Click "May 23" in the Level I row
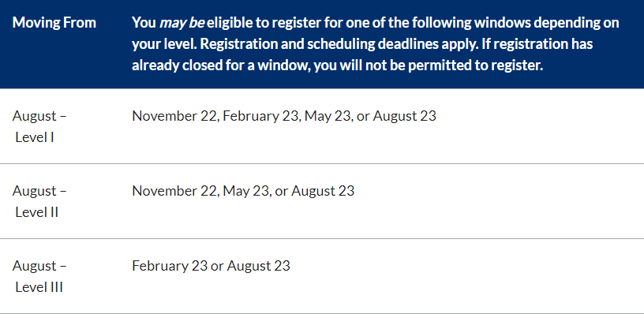Viewport: 644px width, 314px height. pyautogui.click(x=328, y=116)
